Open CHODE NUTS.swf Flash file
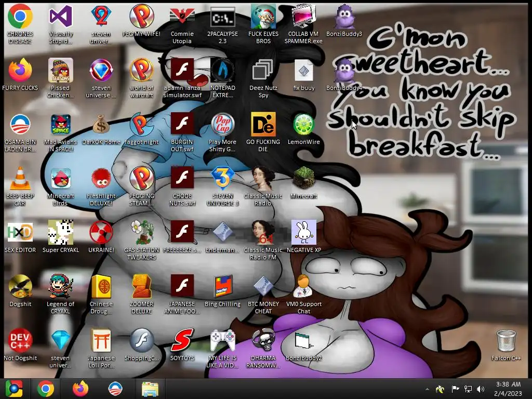The image size is (532, 399). coord(182,178)
